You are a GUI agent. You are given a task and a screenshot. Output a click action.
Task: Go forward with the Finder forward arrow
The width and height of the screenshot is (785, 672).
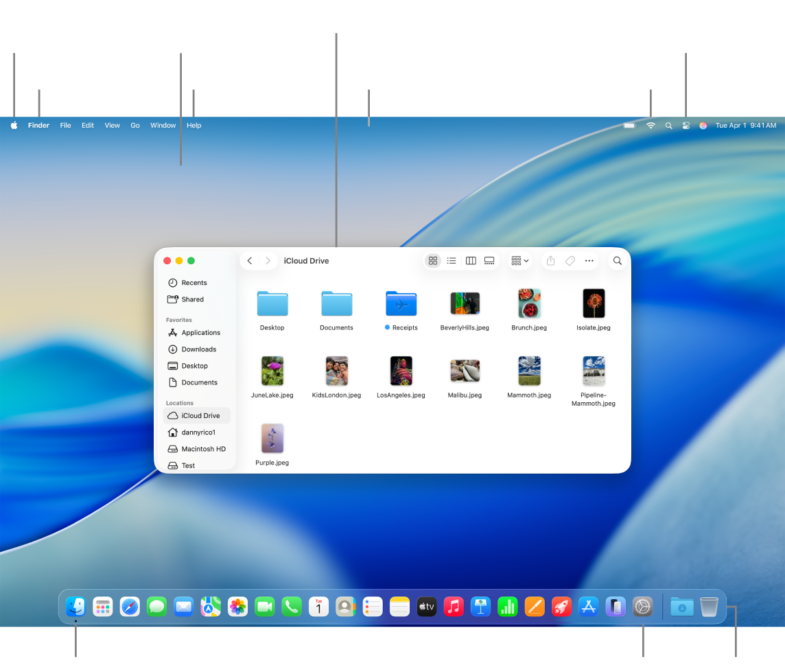click(268, 261)
